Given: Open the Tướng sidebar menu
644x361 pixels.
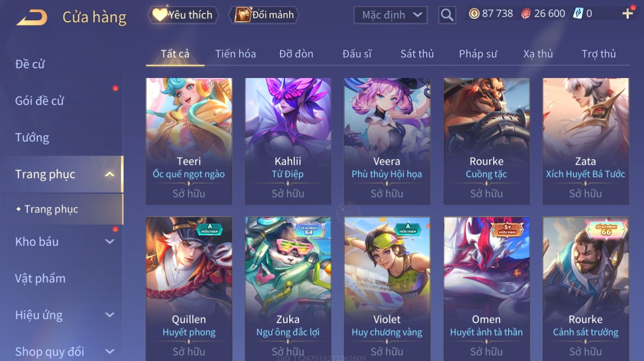Looking at the screenshot, I should pyautogui.click(x=32, y=138).
